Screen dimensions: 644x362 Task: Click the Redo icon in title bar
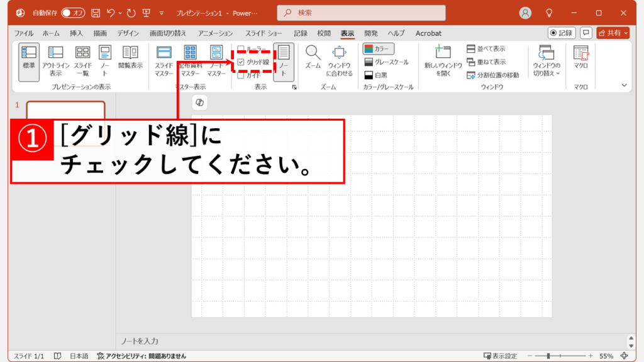pos(131,13)
